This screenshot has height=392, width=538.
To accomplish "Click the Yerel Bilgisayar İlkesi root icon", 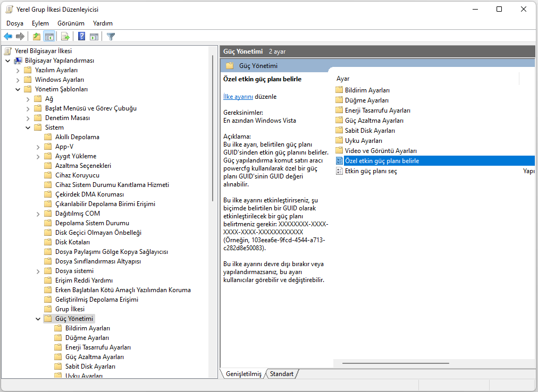I will pyautogui.click(x=8, y=51).
